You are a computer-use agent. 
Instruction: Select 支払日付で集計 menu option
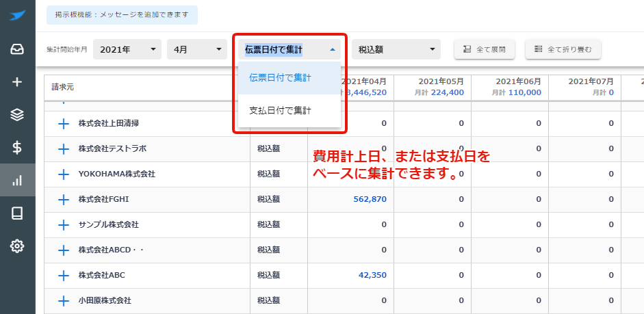click(289, 111)
